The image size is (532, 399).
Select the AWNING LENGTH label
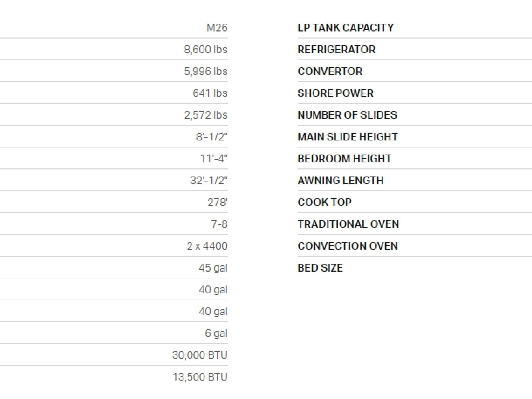pos(341,180)
